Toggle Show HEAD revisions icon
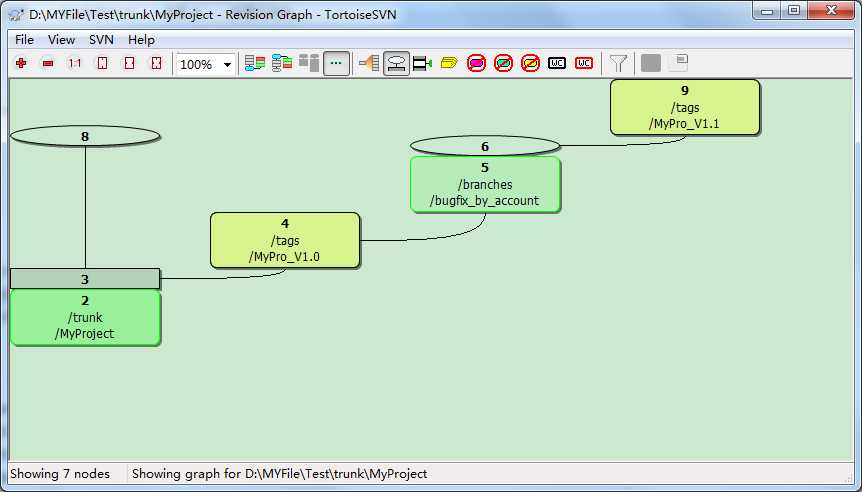Screen dimensions: 862x492 (422, 64)
